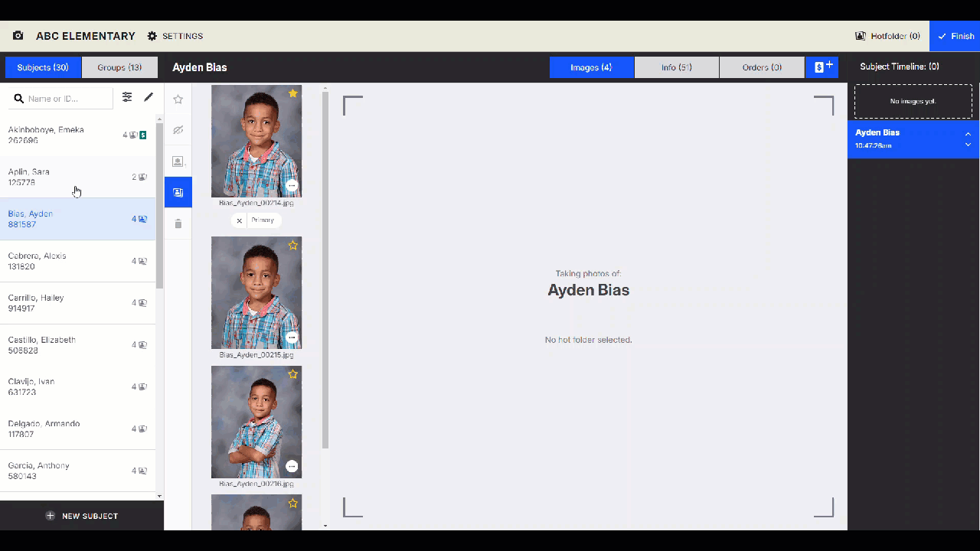Select subject Bias, Ayden
Viewport: 980px width, 551px height.
coord(78,220)
